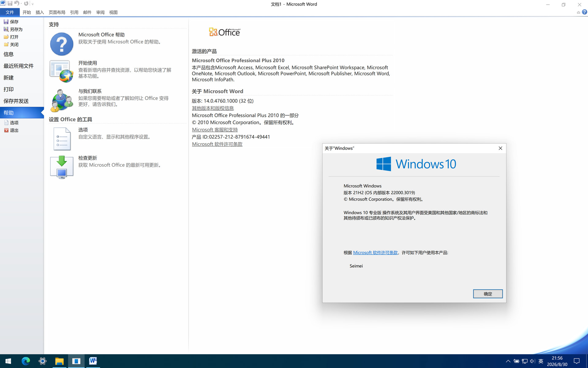Click the Getting Started globe icon
The height and width of the screenshot is (368, 588).
point(62,71)
